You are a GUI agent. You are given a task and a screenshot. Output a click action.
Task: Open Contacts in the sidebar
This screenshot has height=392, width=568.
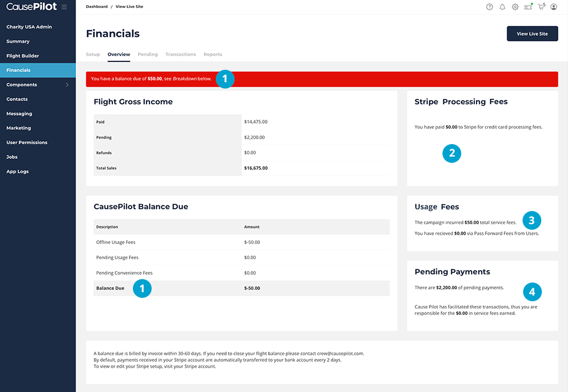17,99
